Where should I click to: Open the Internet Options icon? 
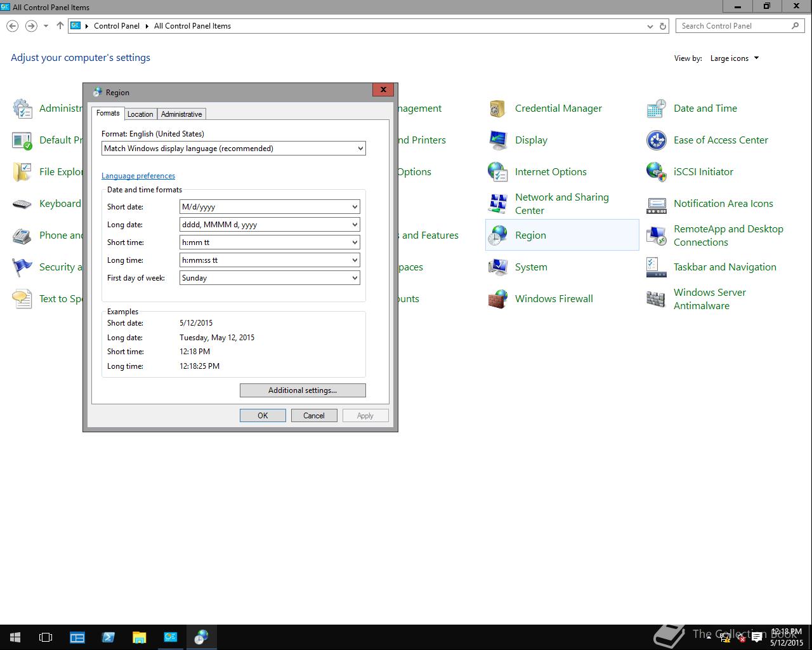tap(497, 172)
